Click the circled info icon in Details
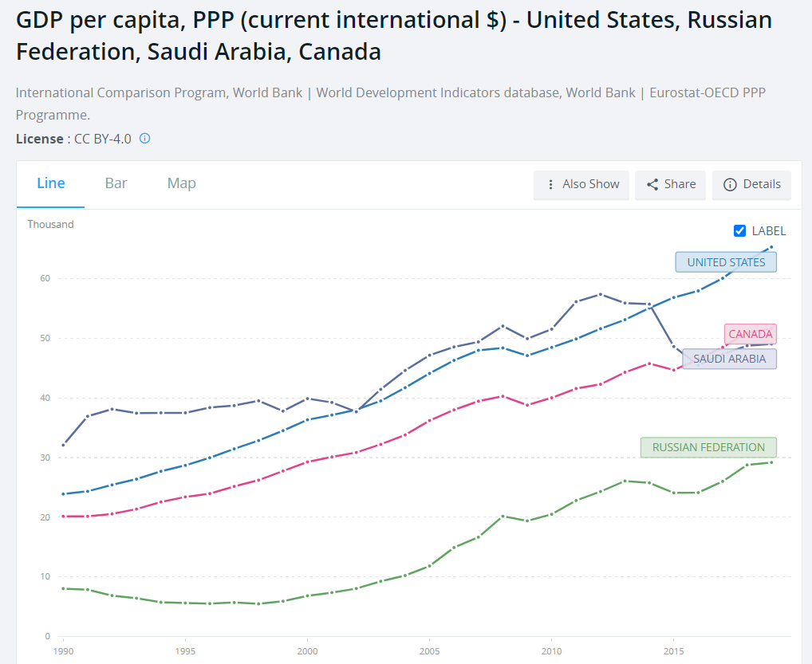 pos(730,184)
